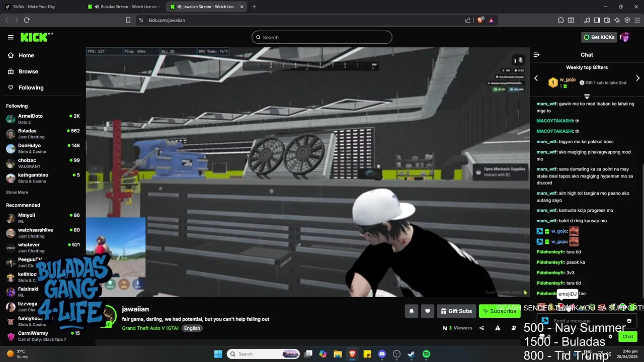Image resolution: width=644 pixels, height=362 pixels.
Task: Open Grand Theft Auto V category link
Action: 150,328
